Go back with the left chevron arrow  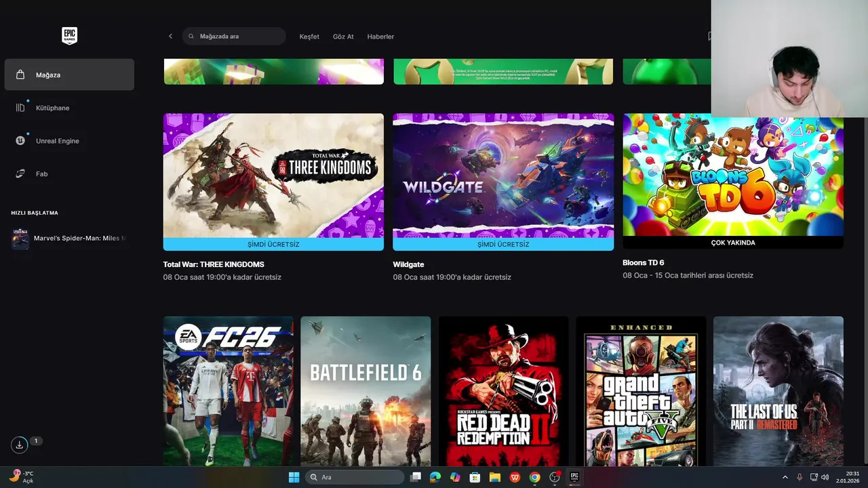[170, 37]
